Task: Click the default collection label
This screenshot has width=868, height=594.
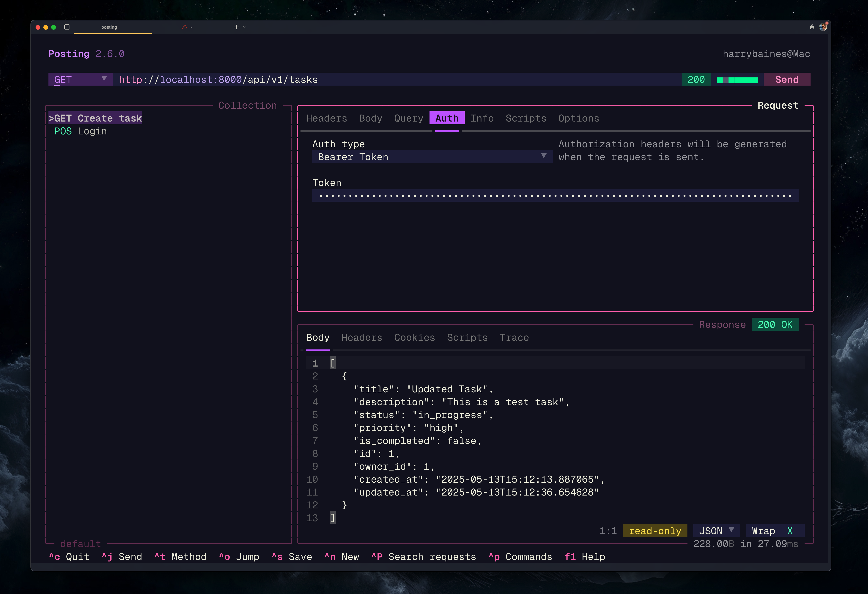Action: [80, 544]
